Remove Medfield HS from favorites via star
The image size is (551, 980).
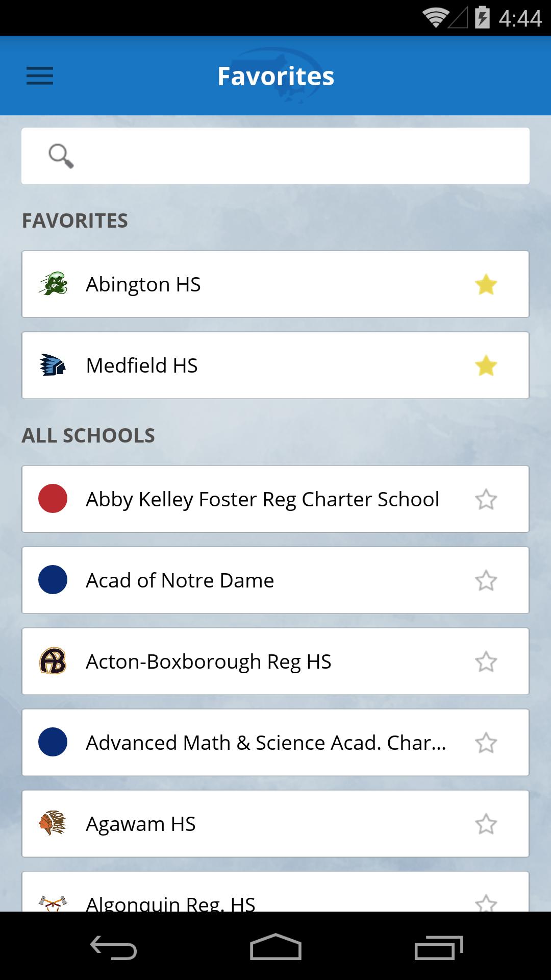click(x=486, y=365)
